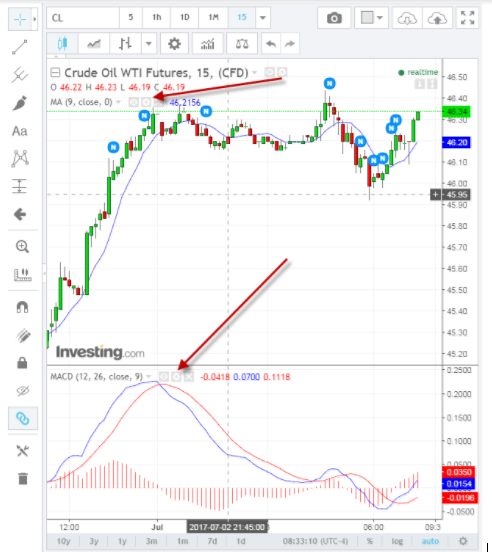Delete drawings with trash can icon
Screen dimensions: 492x552
click(x=23, y=478)
